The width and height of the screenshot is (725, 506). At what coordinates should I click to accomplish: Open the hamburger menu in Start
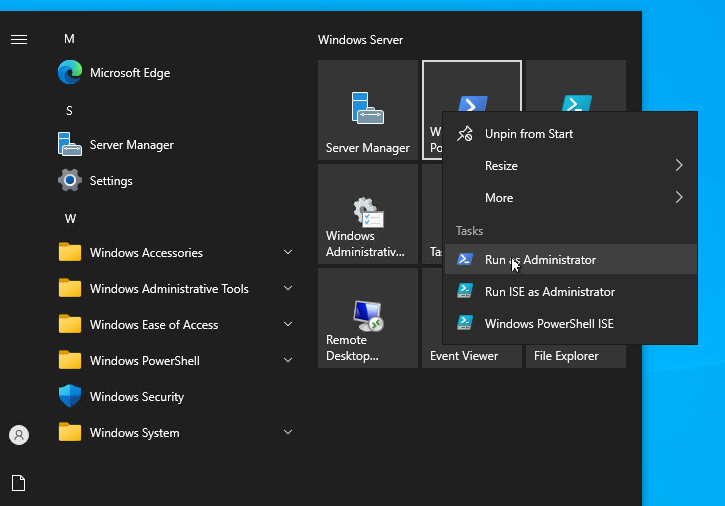(x=19, y=40)
